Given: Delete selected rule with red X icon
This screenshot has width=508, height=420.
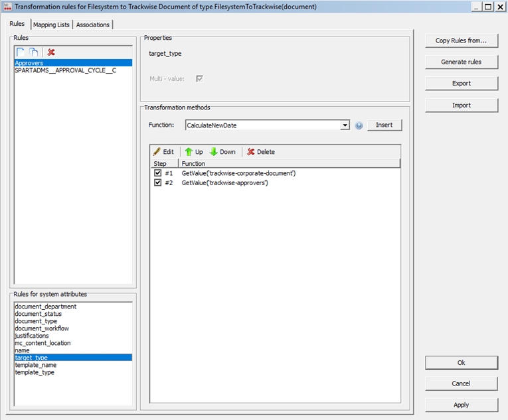Looking at the screenshot, I should (51, 52).
